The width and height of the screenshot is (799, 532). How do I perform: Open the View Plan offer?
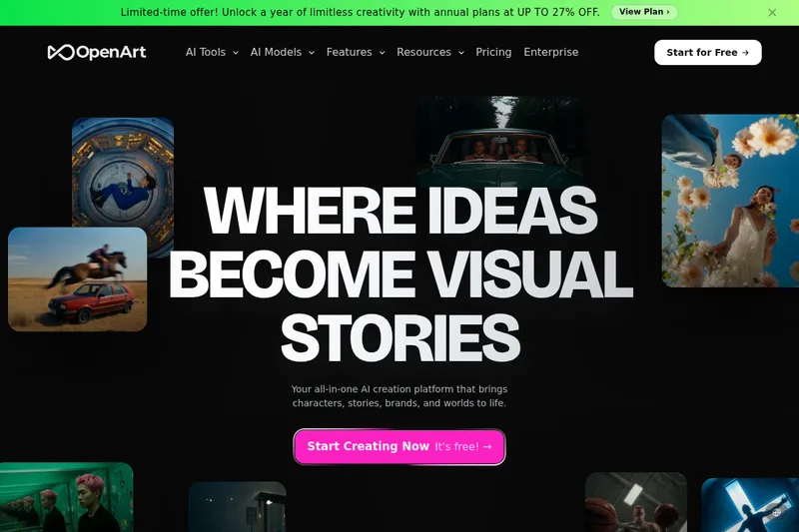pyautogui.click(x=644, y=12)
